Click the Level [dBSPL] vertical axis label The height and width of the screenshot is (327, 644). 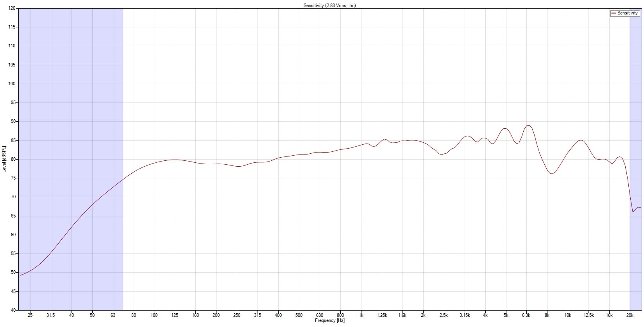[x=4, y=159]
